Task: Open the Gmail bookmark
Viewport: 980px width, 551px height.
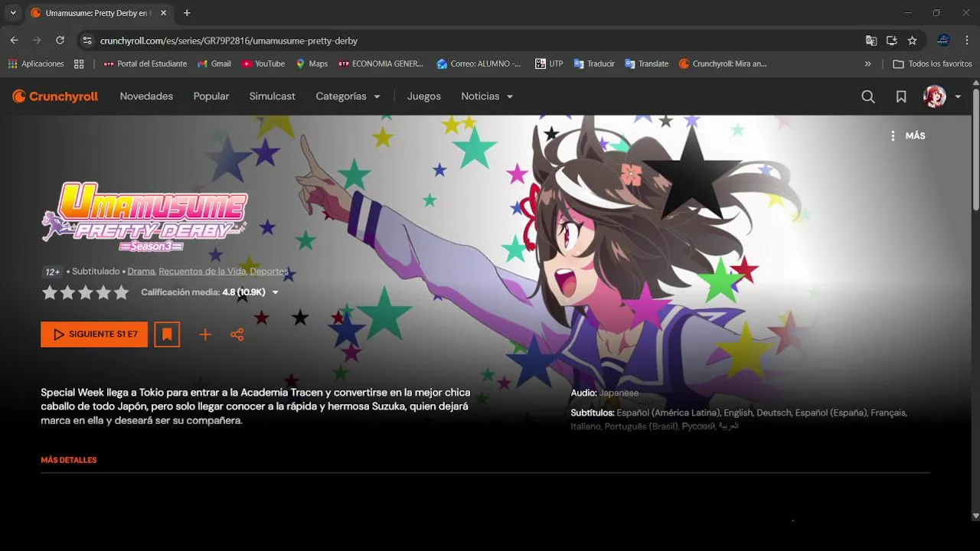Action: [214, 64]
